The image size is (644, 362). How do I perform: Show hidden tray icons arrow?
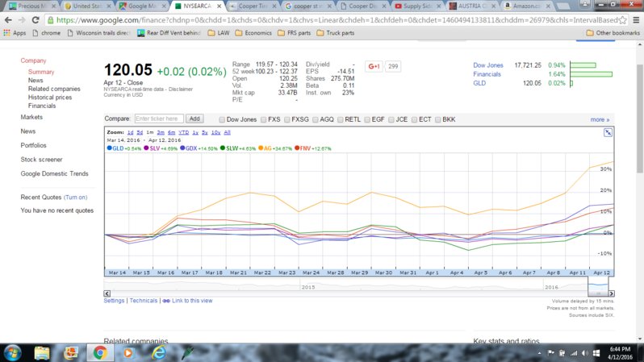539,353
